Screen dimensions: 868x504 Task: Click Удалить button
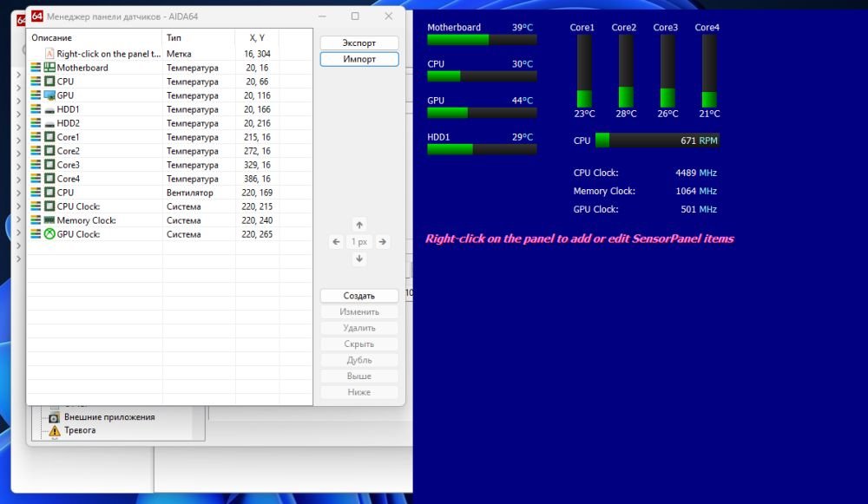[x=359, y=328]
